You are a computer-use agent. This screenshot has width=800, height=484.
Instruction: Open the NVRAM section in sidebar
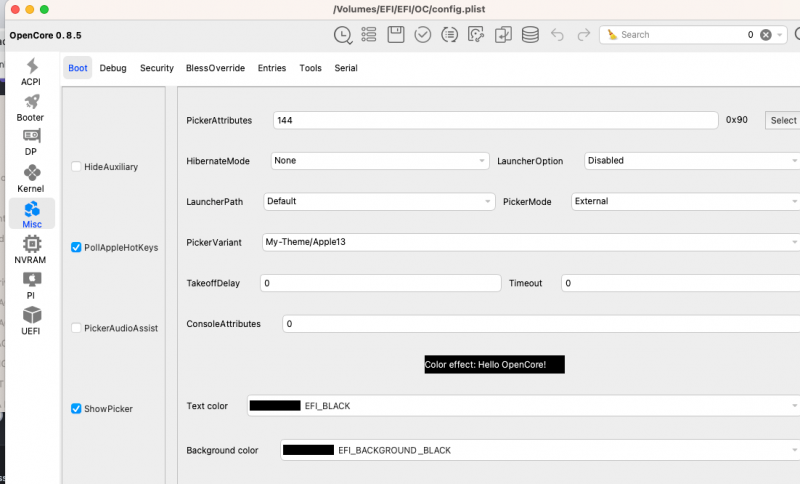click(31, 249)
